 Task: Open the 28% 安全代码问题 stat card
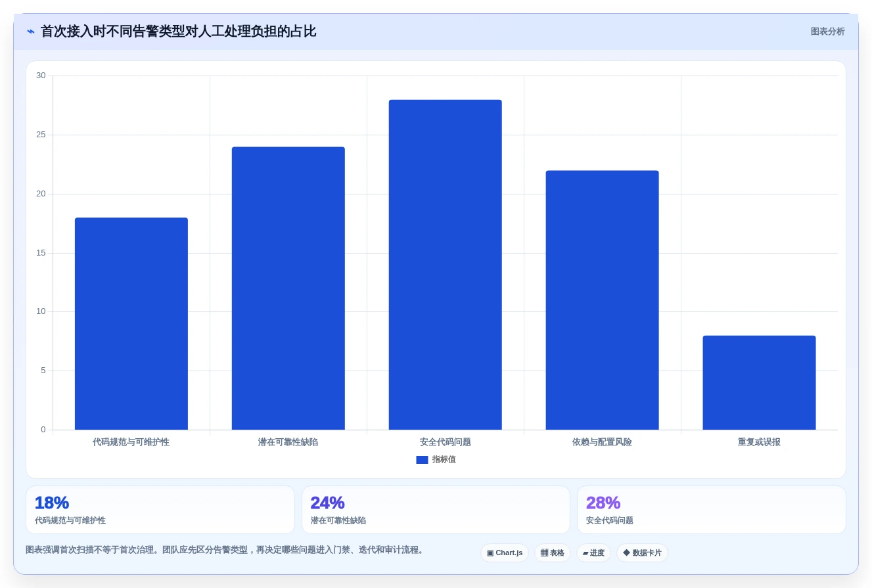point(712,510)
